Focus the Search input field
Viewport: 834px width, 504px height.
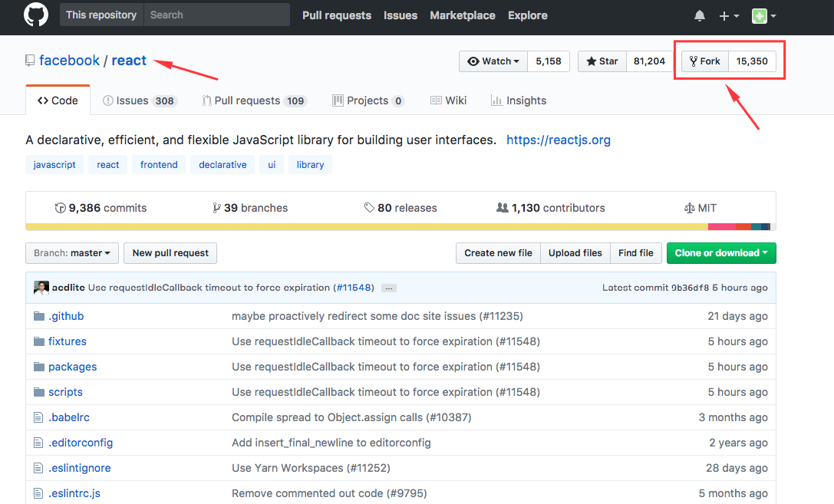[x=216, y=15]
